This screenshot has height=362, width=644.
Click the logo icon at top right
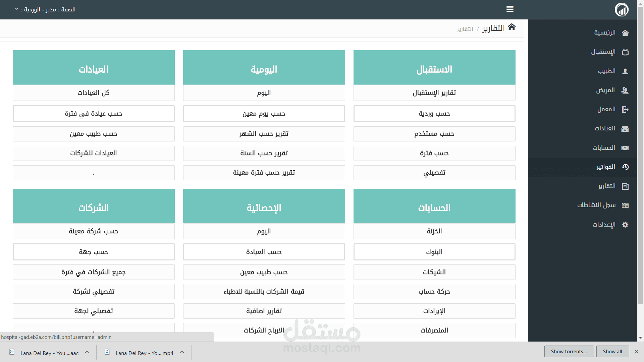click(622, 9)
